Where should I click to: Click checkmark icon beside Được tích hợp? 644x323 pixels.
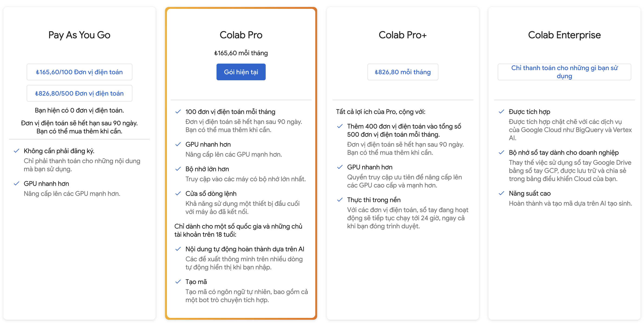click(x=501, y=112)
